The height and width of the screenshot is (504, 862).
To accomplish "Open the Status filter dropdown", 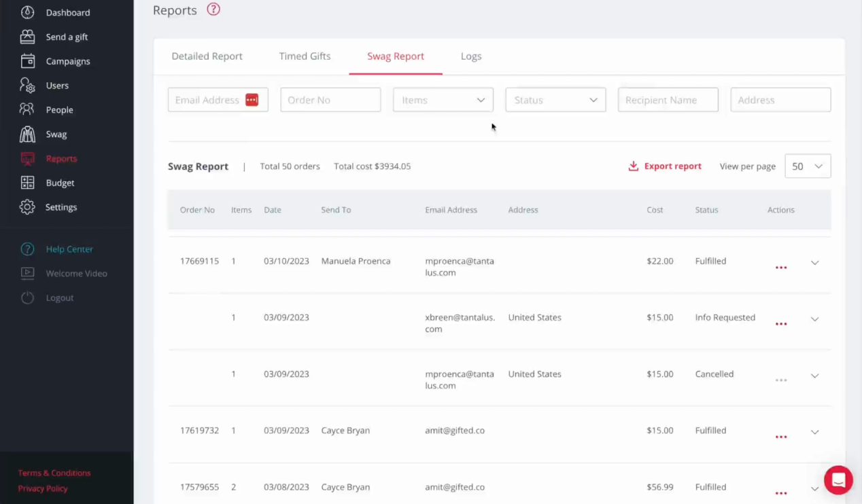I will coord(555,100).
